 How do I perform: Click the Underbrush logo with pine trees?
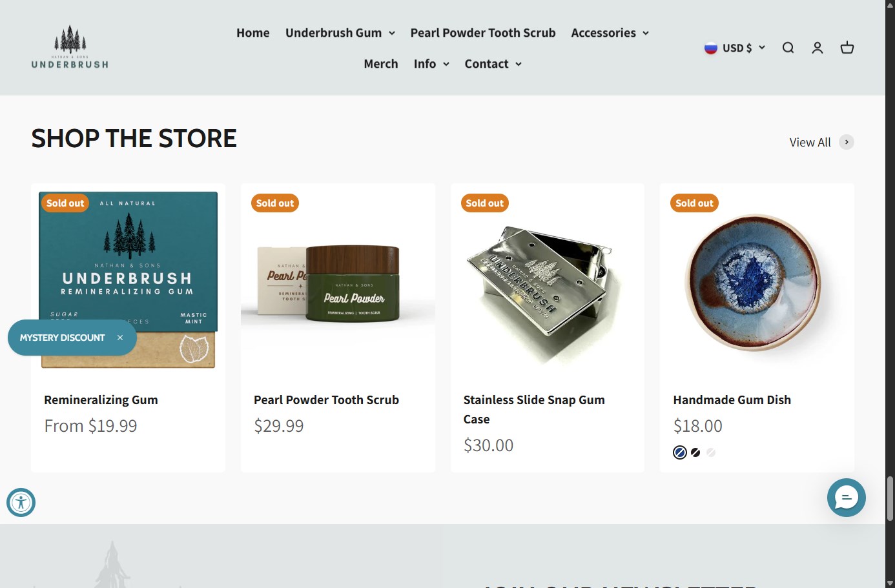click(x=70, y=47)
